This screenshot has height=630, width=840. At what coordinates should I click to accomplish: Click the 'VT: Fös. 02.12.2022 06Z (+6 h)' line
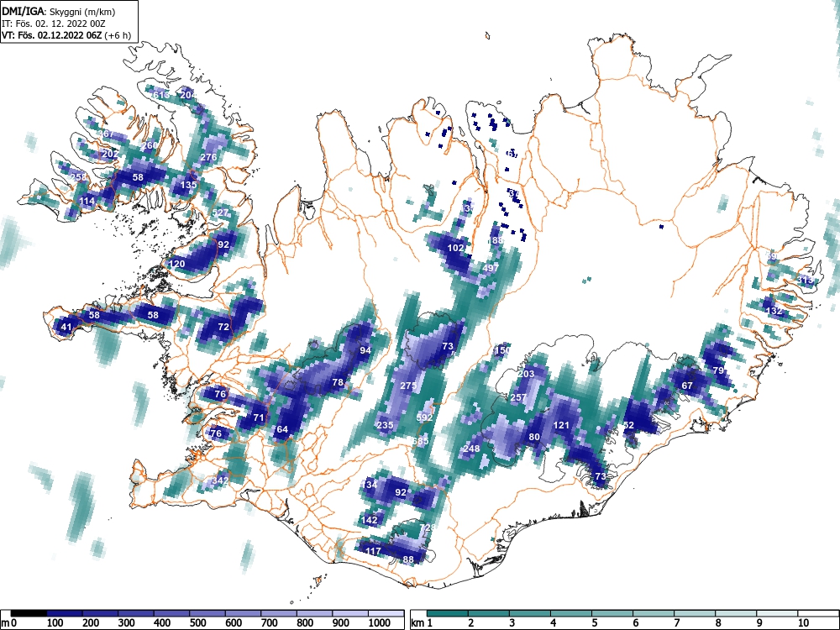(66, 35)
